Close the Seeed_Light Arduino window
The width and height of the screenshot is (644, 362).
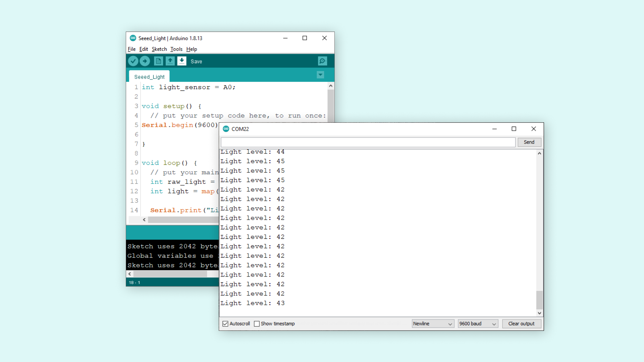pos(324,38)
